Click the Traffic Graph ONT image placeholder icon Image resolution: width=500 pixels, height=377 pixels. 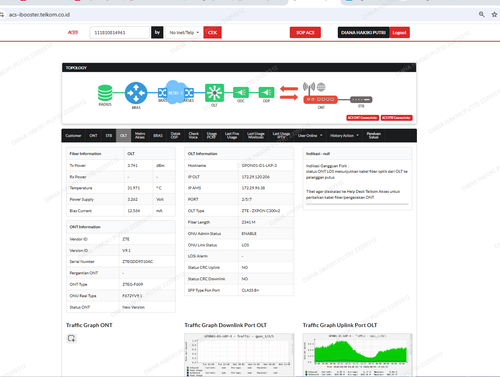(x=71, y=338)
